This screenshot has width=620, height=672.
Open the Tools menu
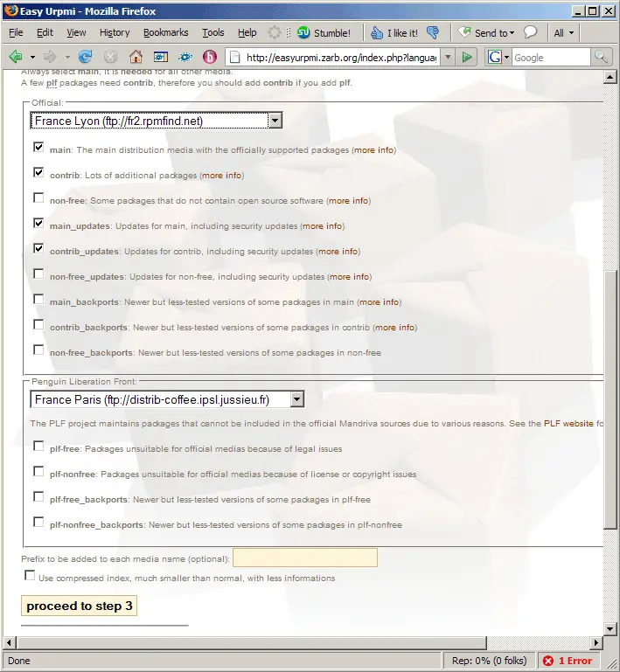point(213,32)
